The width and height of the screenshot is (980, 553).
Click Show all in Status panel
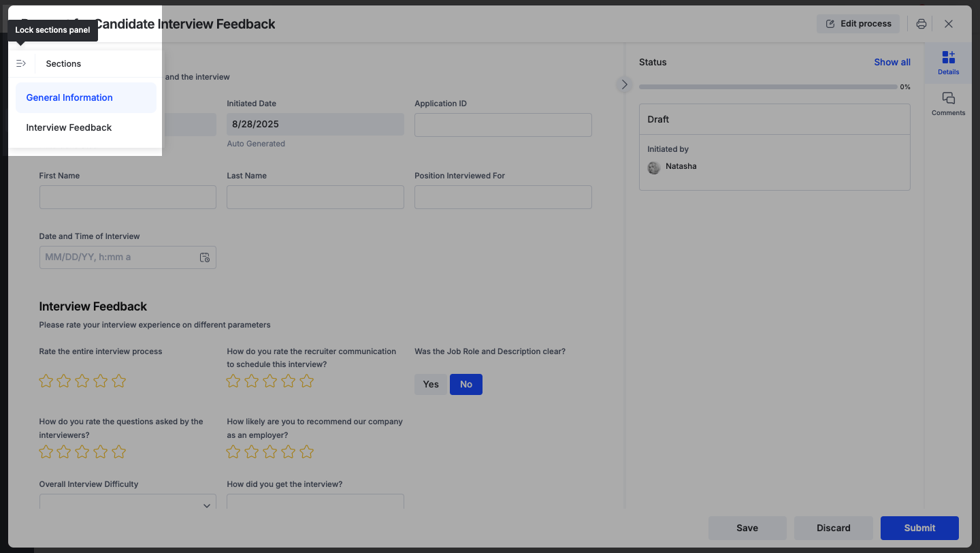coord(892,62)
